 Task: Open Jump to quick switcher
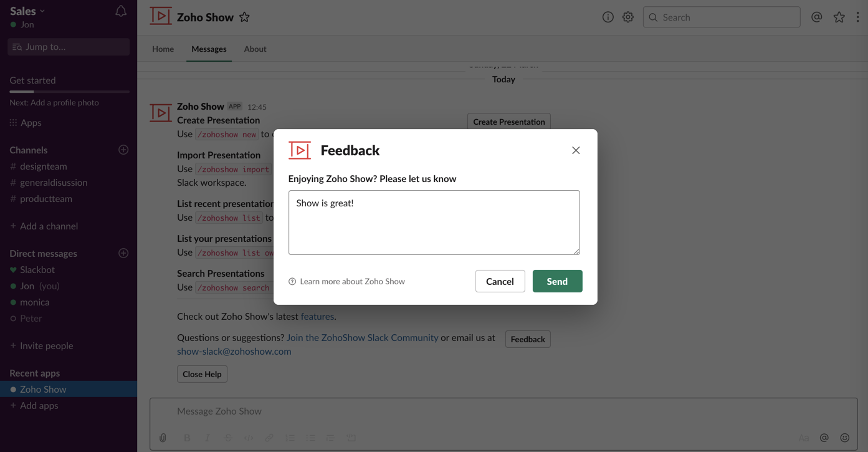[69, 47]
